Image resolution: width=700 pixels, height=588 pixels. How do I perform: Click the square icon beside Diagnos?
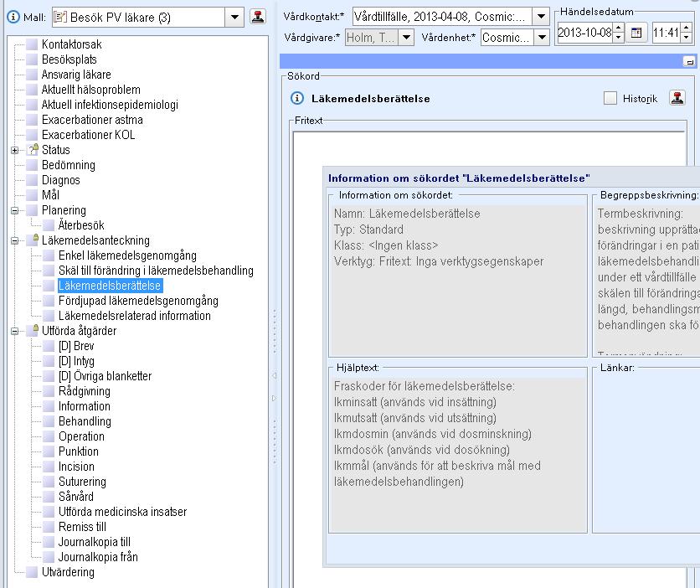pos(32,180)
